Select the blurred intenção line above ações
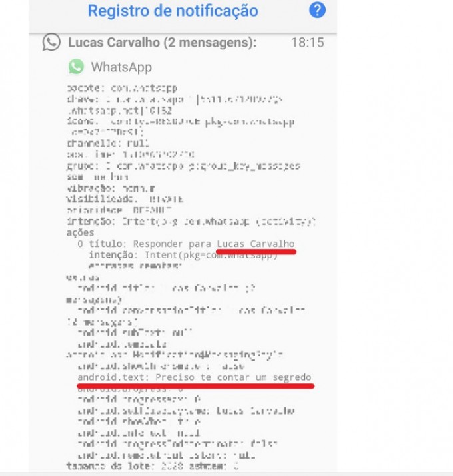This screenshot has height=476, width=453. (191, 221)
